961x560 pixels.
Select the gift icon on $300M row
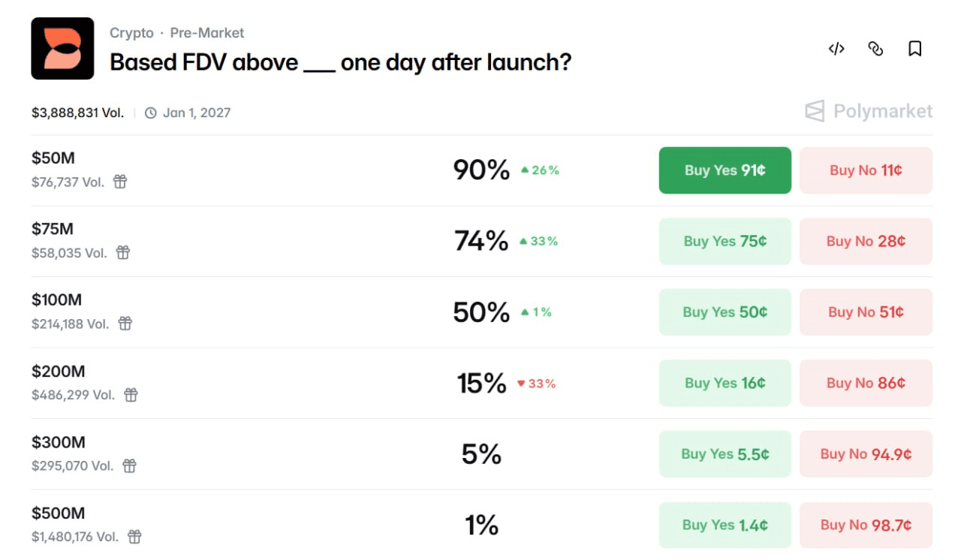pos(130,466)
